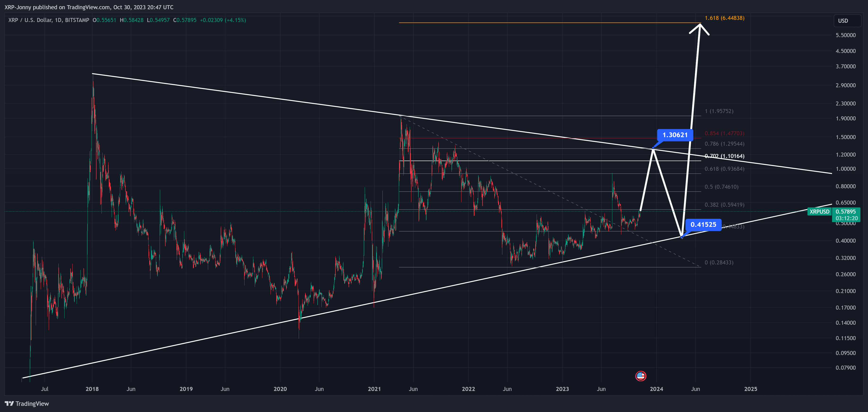
Task: Click the close value C0.57895
Action: tap(185, 20)
